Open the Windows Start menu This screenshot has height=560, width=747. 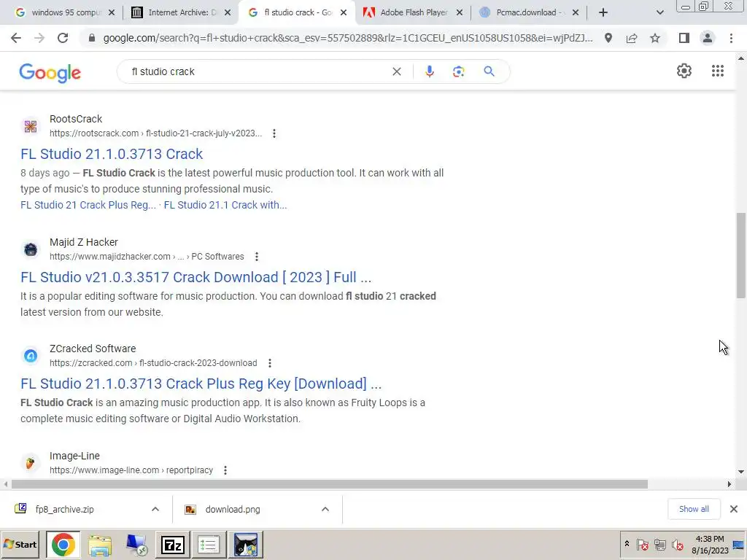pyautogui.click(x=20, y=544)
